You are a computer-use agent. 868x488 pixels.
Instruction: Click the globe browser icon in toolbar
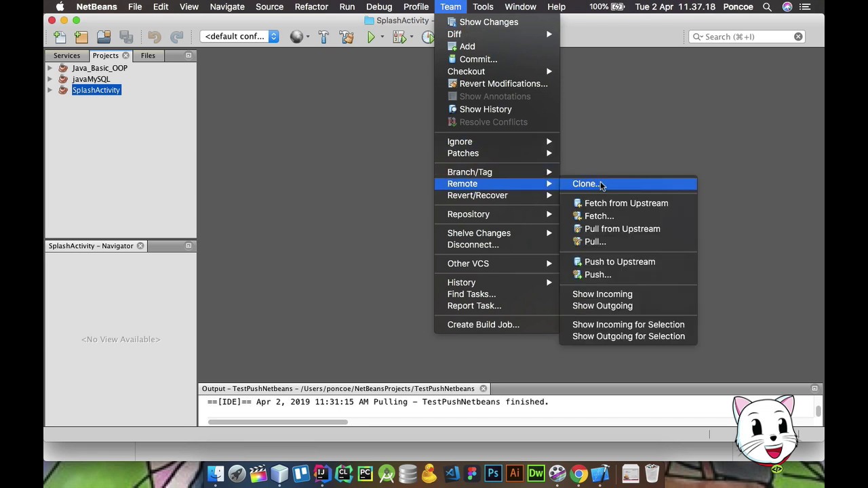tap(296, 37)
